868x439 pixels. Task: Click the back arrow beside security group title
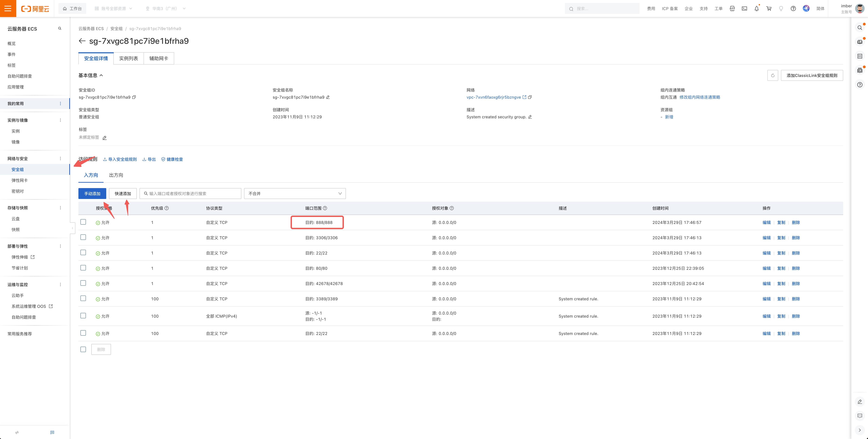(82, 41)
